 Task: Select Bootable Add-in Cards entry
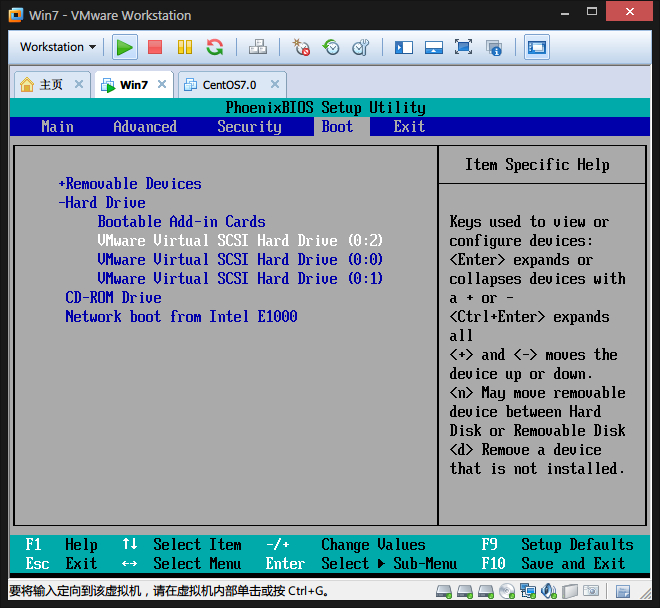pos(181,222)
